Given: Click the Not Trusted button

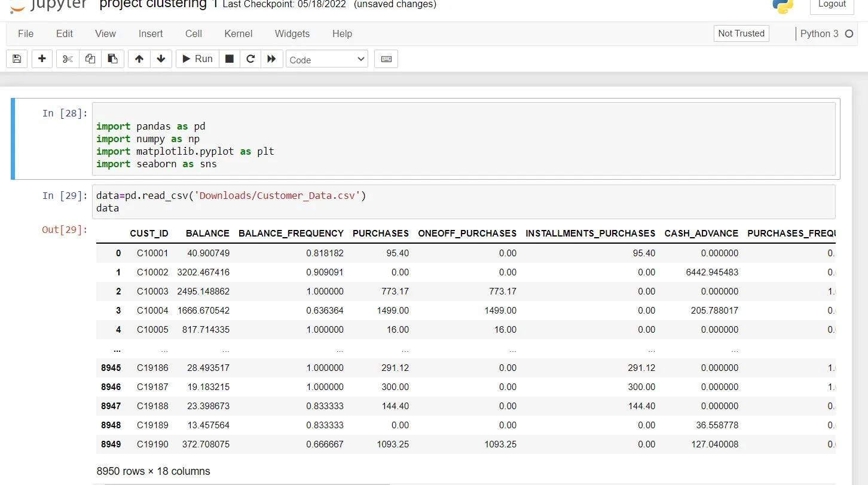Looking at the screenshot, I should pyautogui.click(x=741, y=33).
